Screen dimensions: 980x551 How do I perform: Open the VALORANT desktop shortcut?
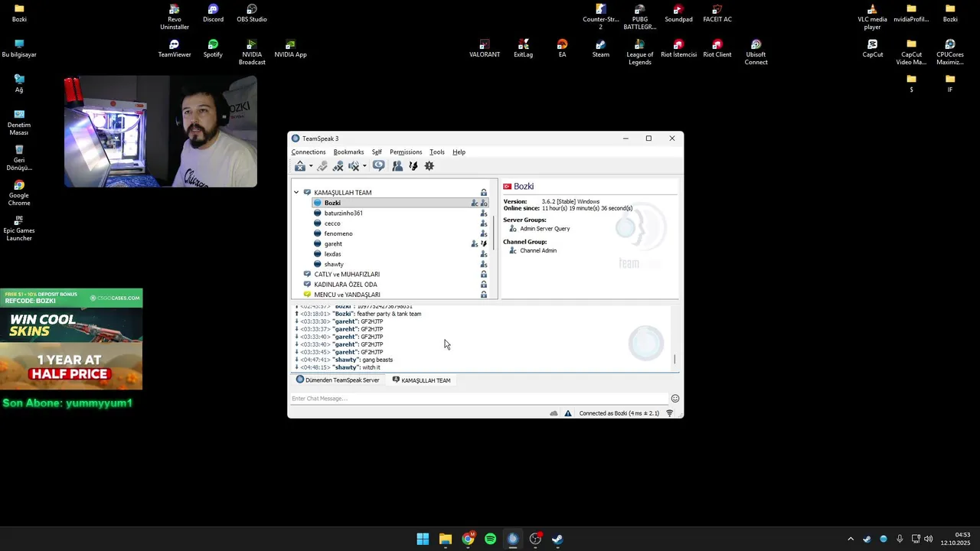click(x=485, y=49)
